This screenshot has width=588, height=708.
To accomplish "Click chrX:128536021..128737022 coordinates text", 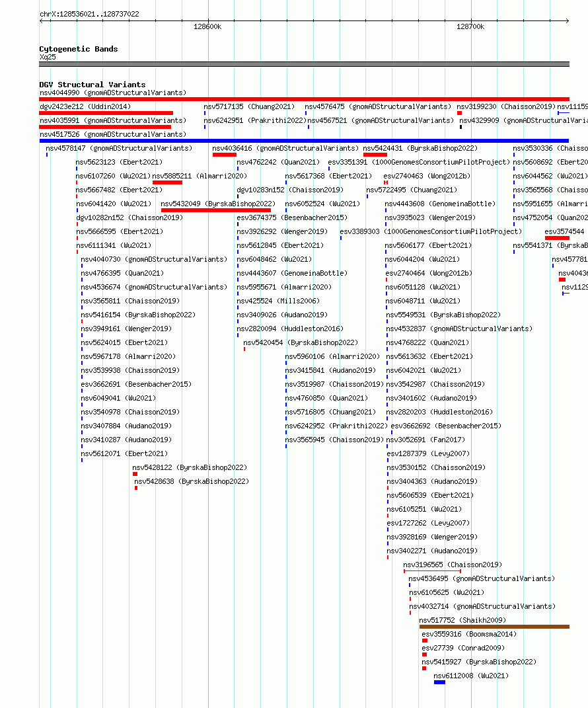I will [89, 14].
